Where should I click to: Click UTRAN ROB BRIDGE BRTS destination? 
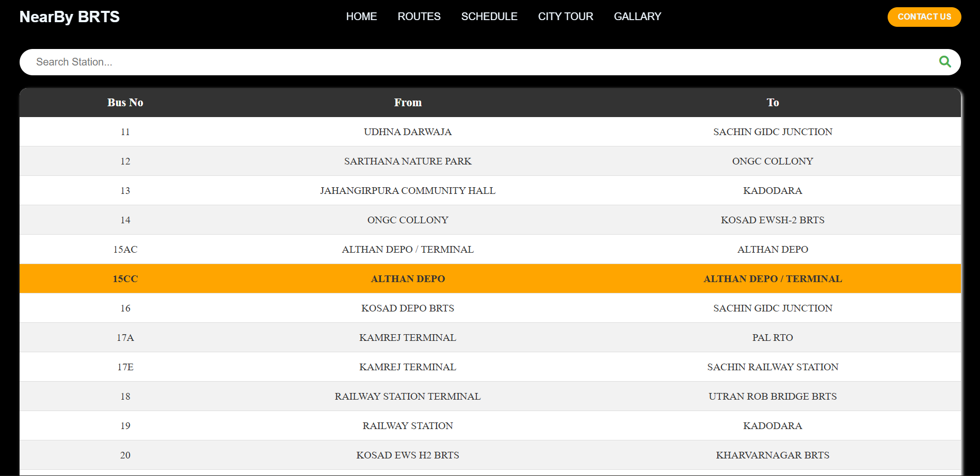pyautogui.click(x=772, y=397)
